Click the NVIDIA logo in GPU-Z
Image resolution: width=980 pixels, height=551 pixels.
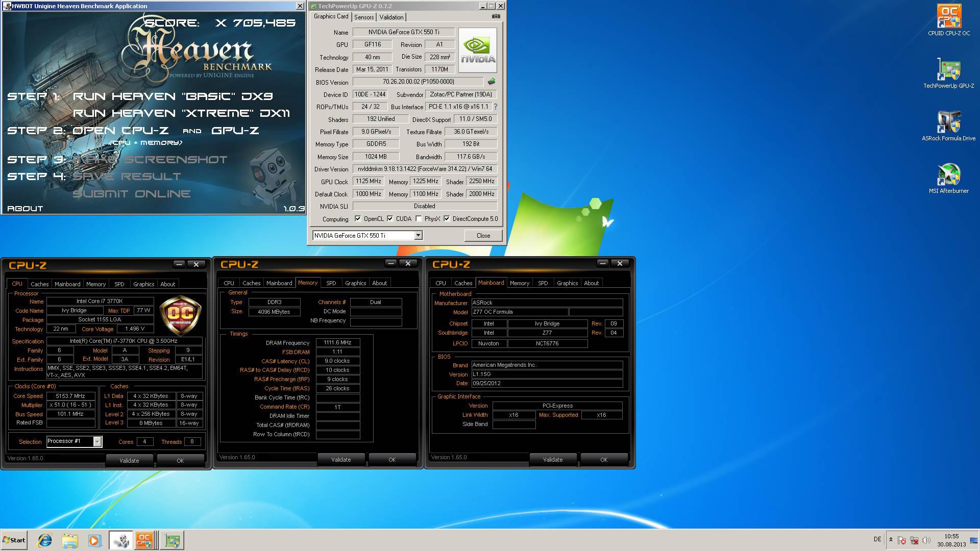coord(477,50)
